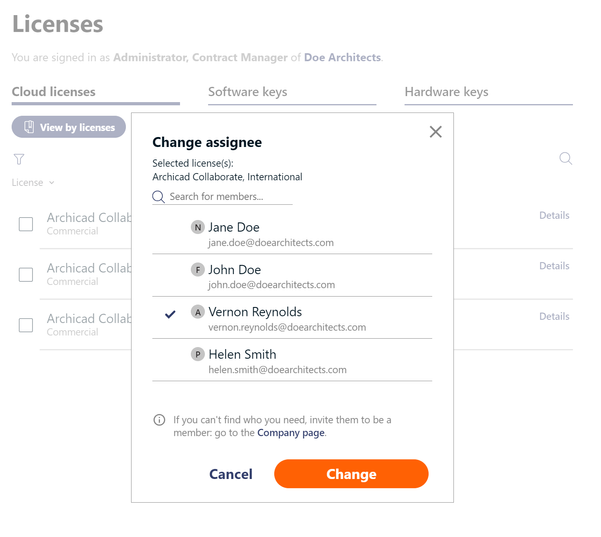Screen dimensions: 601x537
Task: Open the Doe Architects company link
Action: (342, 57)
